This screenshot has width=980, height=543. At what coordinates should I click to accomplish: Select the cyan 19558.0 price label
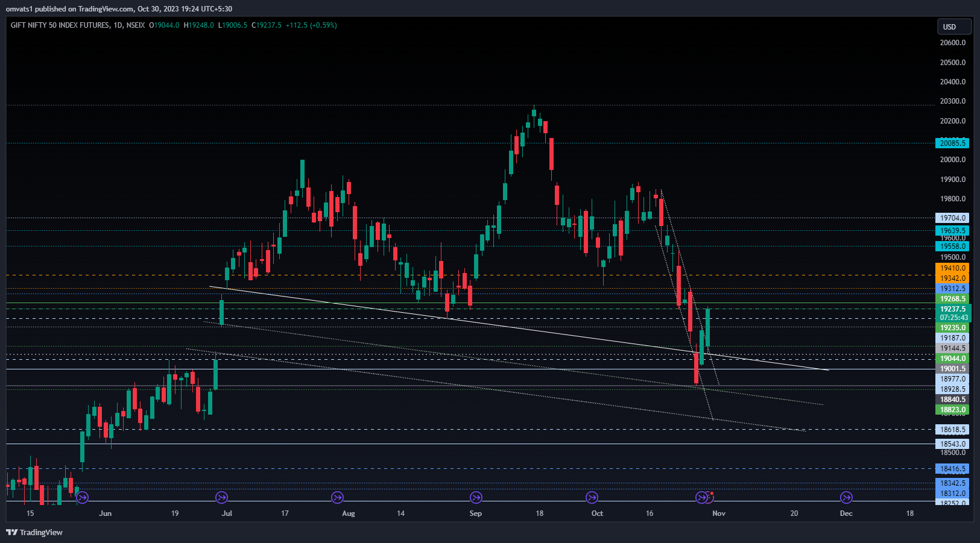pos(952,246)
